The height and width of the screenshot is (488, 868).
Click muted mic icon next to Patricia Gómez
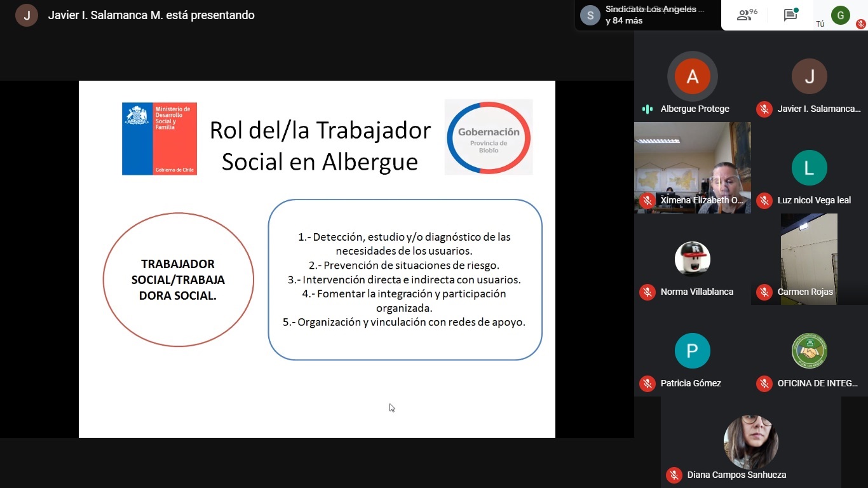(647, 383)
